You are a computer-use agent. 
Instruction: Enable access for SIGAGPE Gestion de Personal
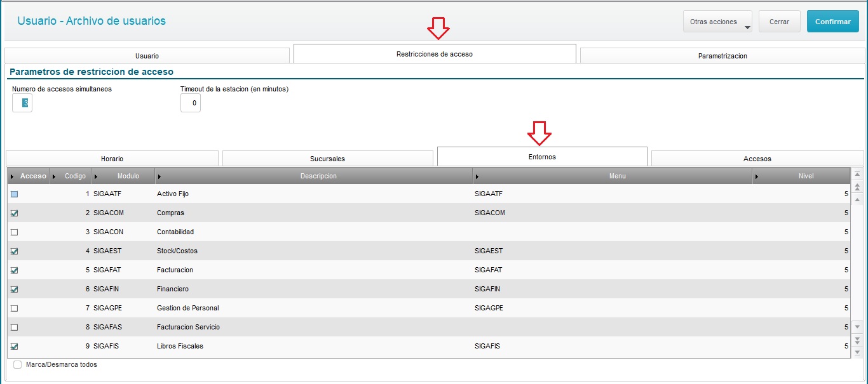pyautogui.click(x=15, y=308)
